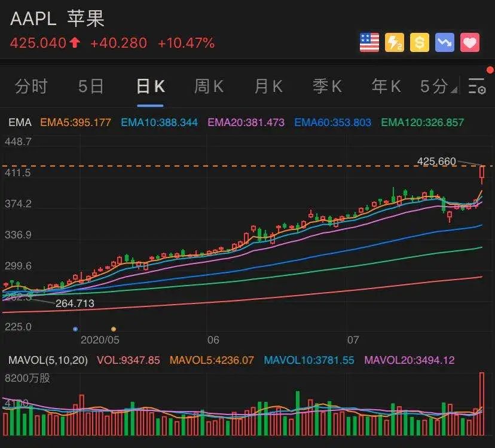Click the 2020/05 date axis label

point(100,340)
